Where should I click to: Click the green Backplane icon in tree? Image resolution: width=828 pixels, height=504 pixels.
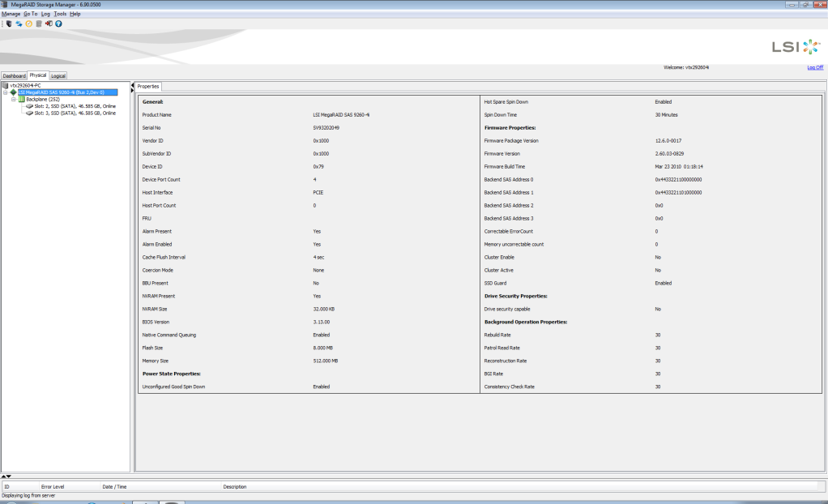pos(22,100)
